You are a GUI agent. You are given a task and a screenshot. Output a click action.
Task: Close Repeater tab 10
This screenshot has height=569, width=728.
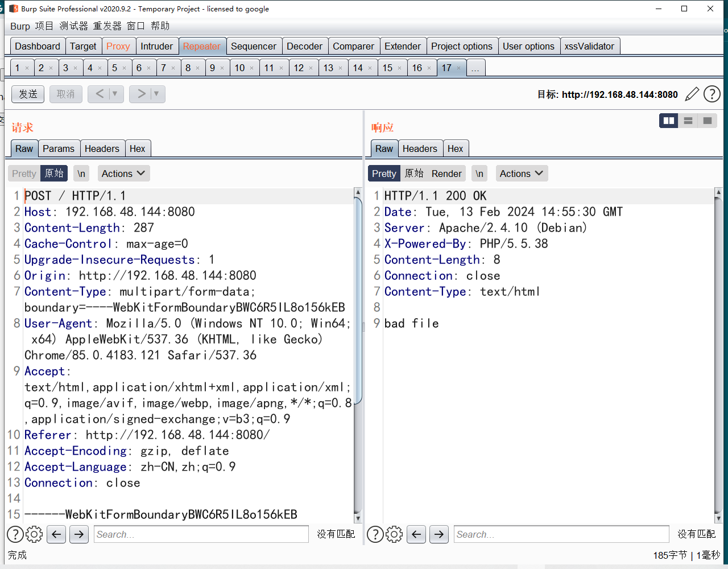pyautogui.click(x=251, y=68)
